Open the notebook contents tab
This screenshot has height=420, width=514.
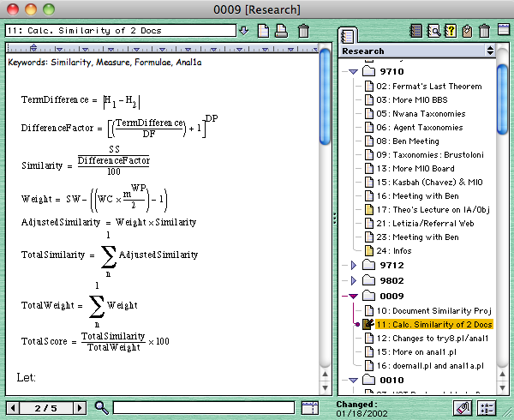pyautogui.click(x=348, y=35)
